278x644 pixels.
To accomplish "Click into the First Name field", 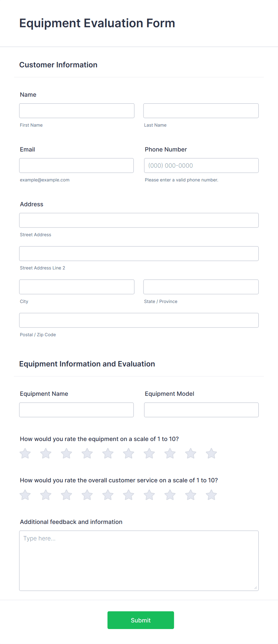I will 77,110.
